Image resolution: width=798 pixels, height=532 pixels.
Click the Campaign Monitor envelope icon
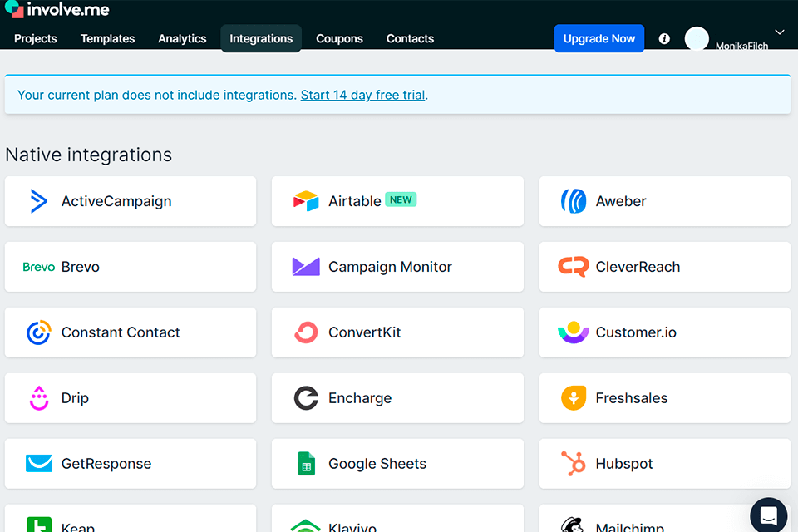click(x=306, y=267)
